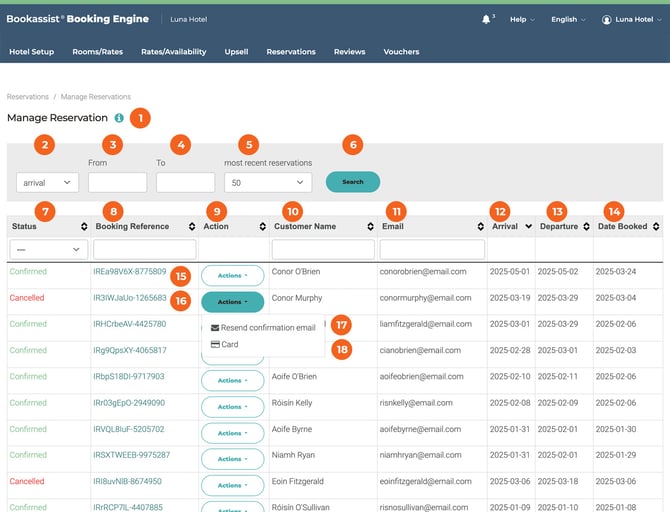Click the From date input field
Image resolution: width=670 pixels, height=512 pixels.
pyautogui.click(x=117, y=183)
